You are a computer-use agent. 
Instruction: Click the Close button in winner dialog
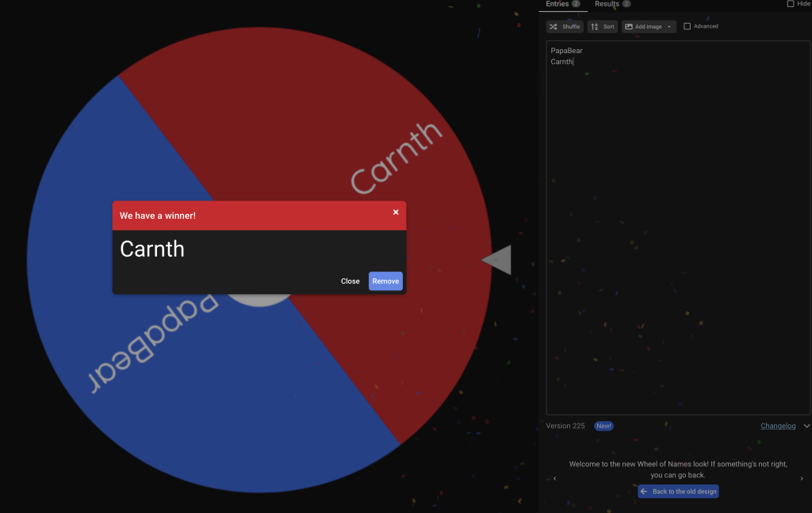[350, 281]
